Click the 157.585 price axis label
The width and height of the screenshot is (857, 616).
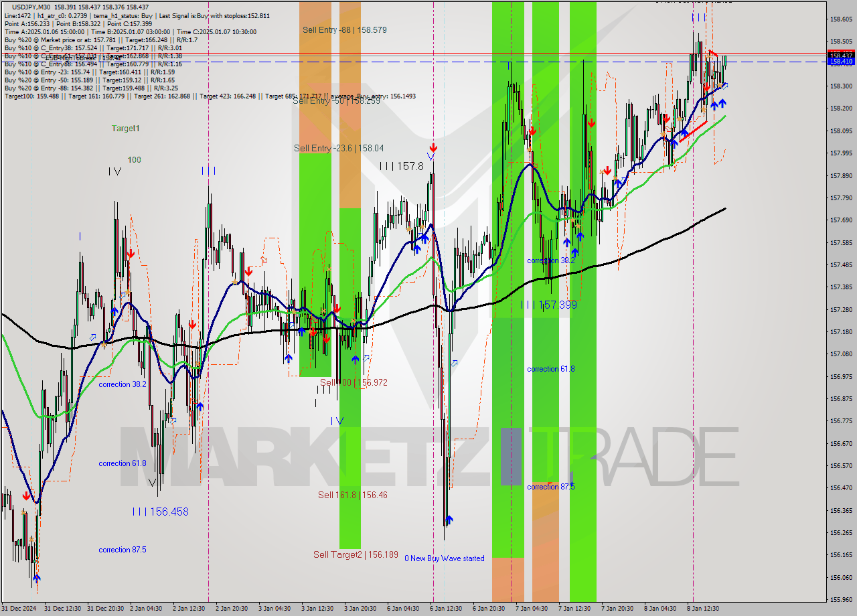(x=842, y=242)
